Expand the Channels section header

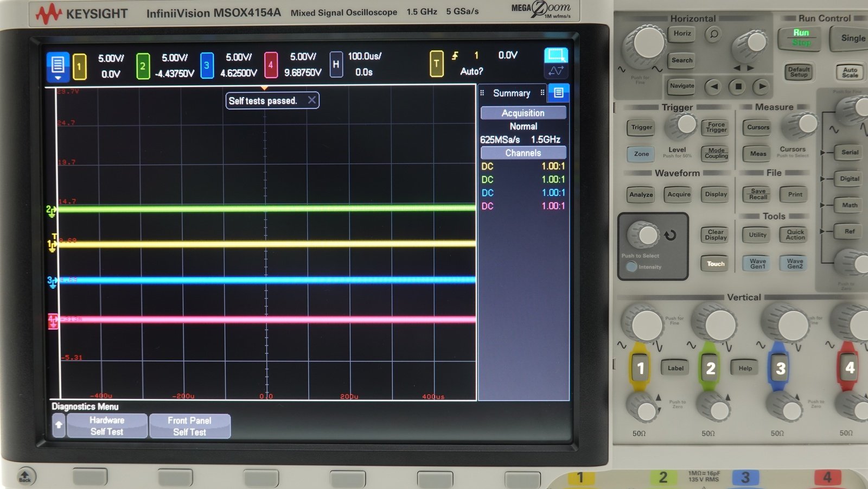coord(523,153)
